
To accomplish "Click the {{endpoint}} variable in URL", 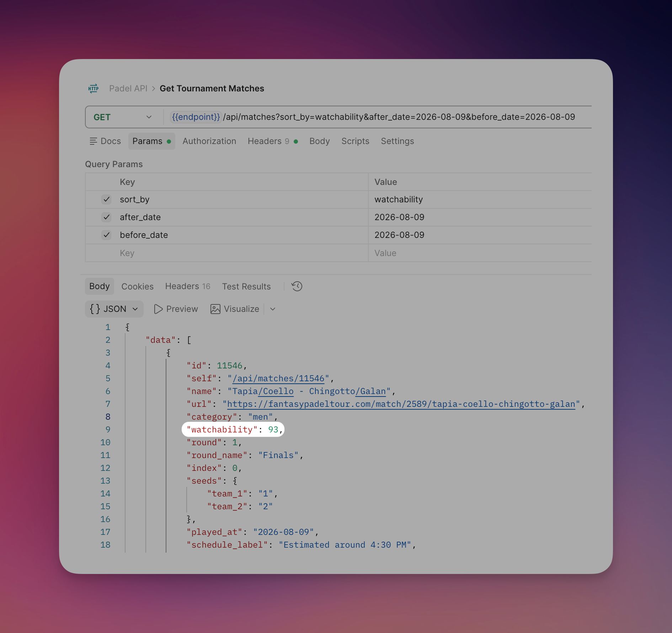I will pos(196,117).
